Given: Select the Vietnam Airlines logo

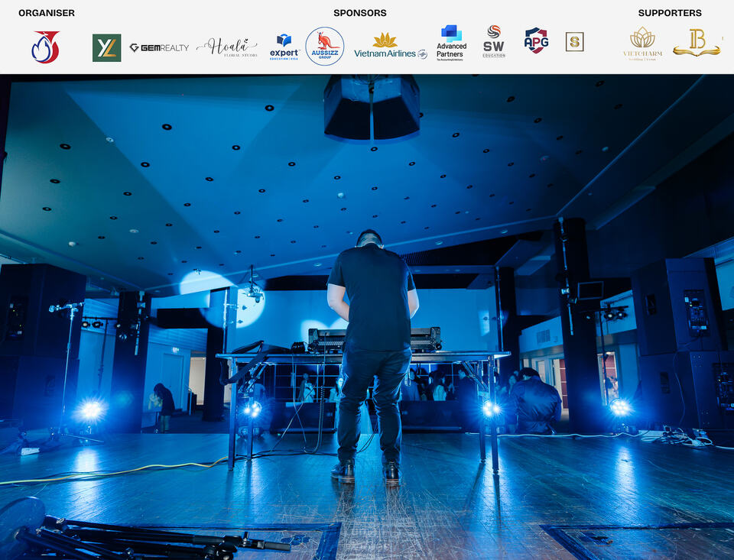Looking at the screenshot, I should pyautogui.click(x=391, y=46).
